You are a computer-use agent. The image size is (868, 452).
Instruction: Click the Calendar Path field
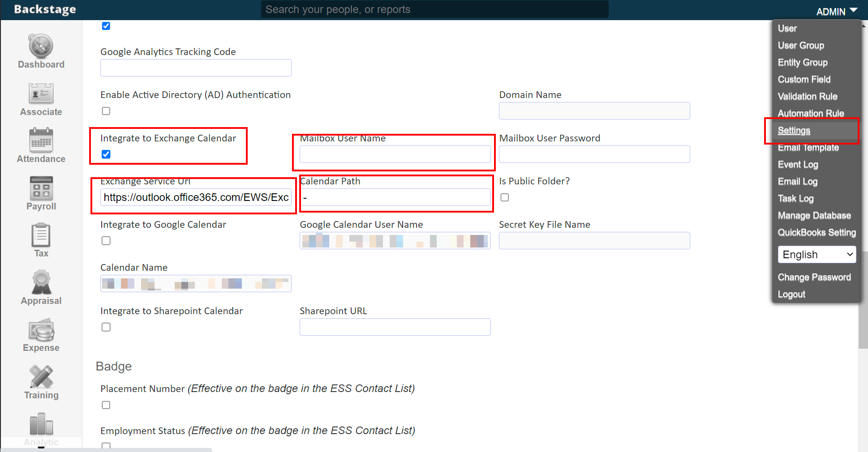click(x=395, y=197)
